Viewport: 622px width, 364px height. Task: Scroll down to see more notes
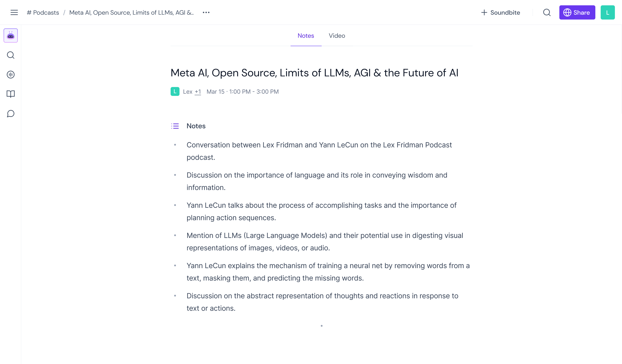[x=322, y=325]
